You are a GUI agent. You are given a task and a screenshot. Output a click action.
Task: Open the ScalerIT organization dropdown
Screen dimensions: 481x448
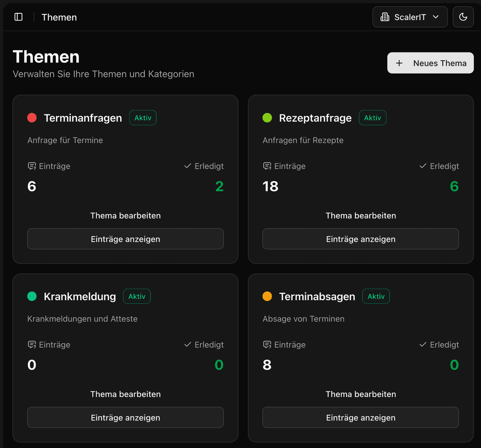tap(410, 17)
